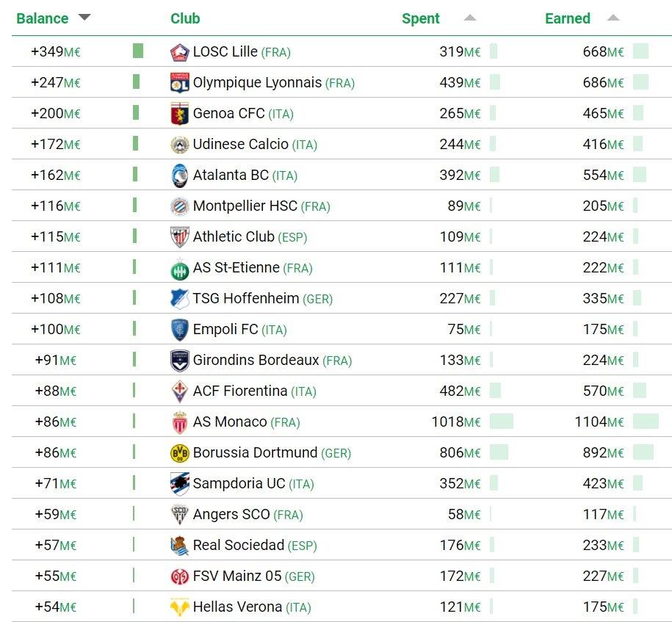Click the FSV Mainz 05 crest icon
Screen dimensions: 672x622
point(179,576)
